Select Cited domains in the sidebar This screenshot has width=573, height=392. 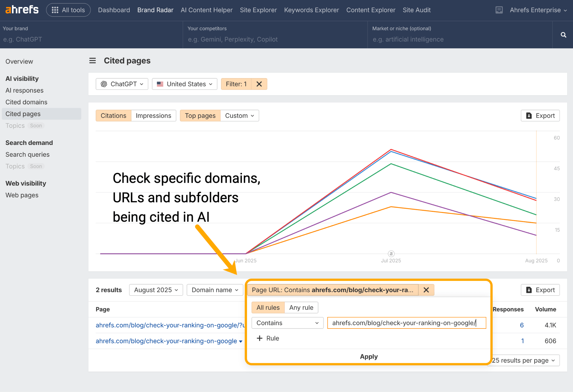pos(26,102)
